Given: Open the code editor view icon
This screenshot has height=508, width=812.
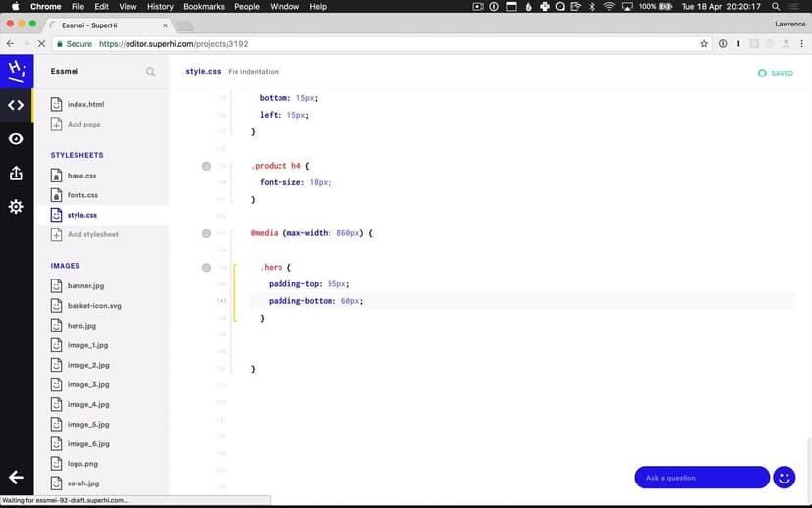Looking at the screenshot, I should click(x=16, y=105).
